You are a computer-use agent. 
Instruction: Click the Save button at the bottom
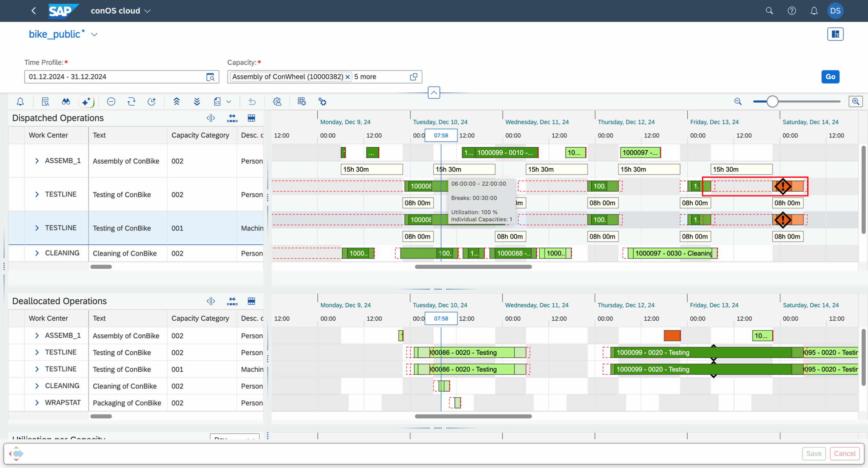814,453
